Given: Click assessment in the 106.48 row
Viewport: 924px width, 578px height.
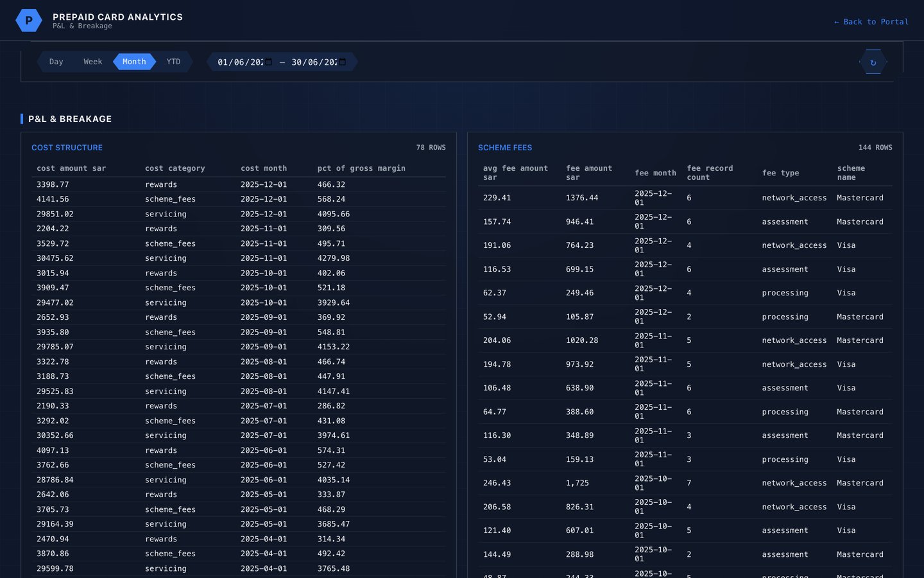Looking at the screenshot, I should (x=785, y=388).
